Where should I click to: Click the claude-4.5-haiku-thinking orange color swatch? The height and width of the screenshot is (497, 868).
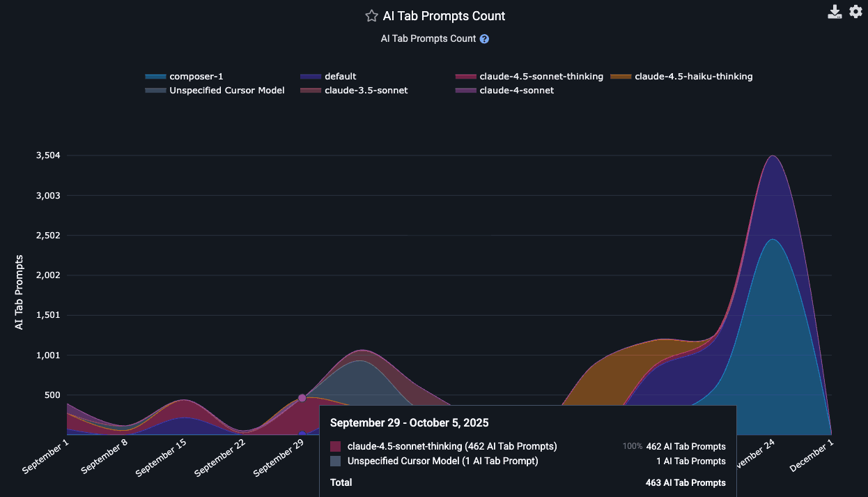point(621,77)
